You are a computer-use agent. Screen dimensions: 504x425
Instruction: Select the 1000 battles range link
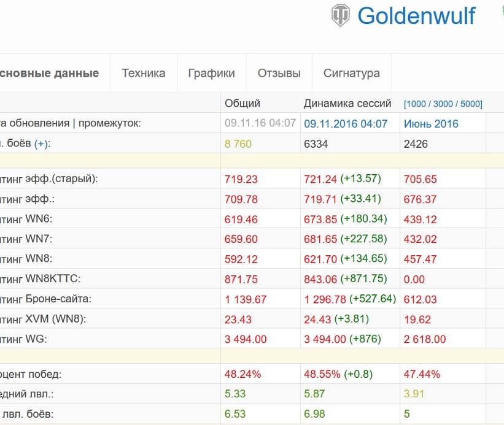coord(416,104)
